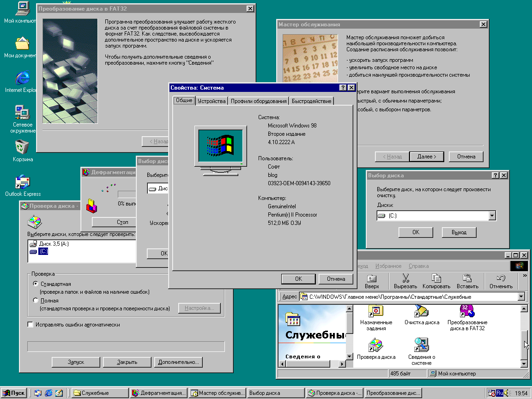Click the Ru language indicator in tray
The height and width of the screenshot is (399, 532).
point(499,393)
